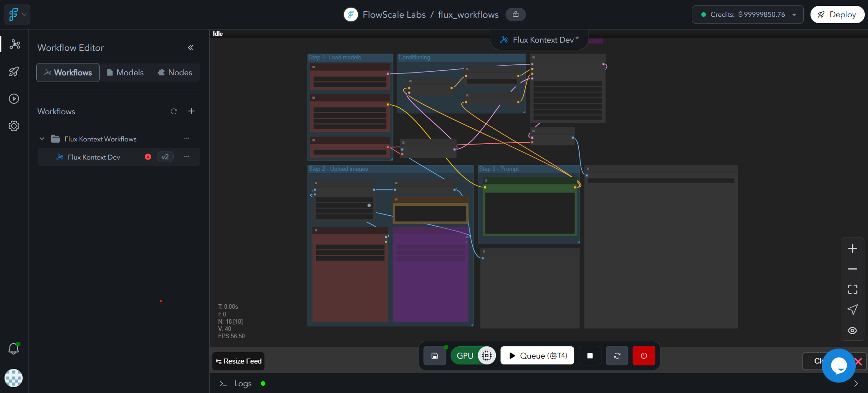
Task: Click the lock icon beside flux_workflows
Action: click(515, 15)
